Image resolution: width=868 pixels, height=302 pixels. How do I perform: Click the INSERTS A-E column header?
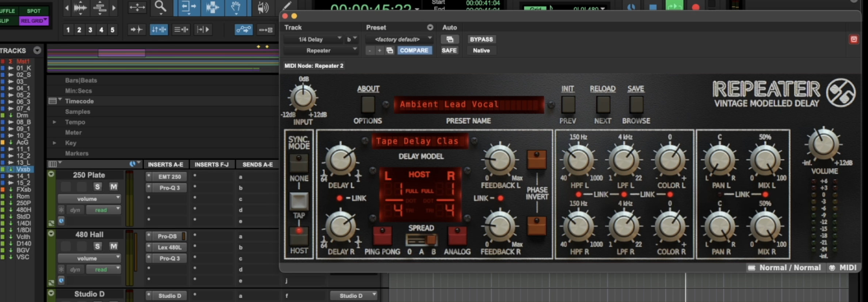pyautogui.click(x=165, y=164)
